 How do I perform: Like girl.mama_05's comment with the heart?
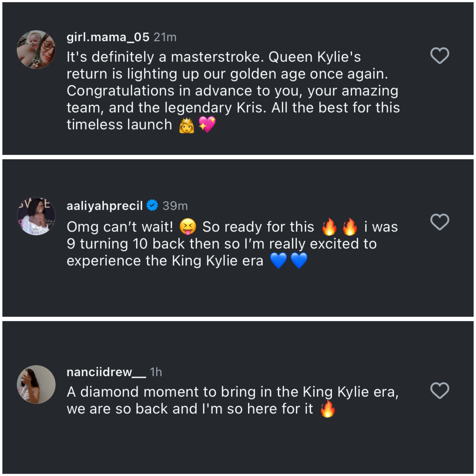click(440, 55)
